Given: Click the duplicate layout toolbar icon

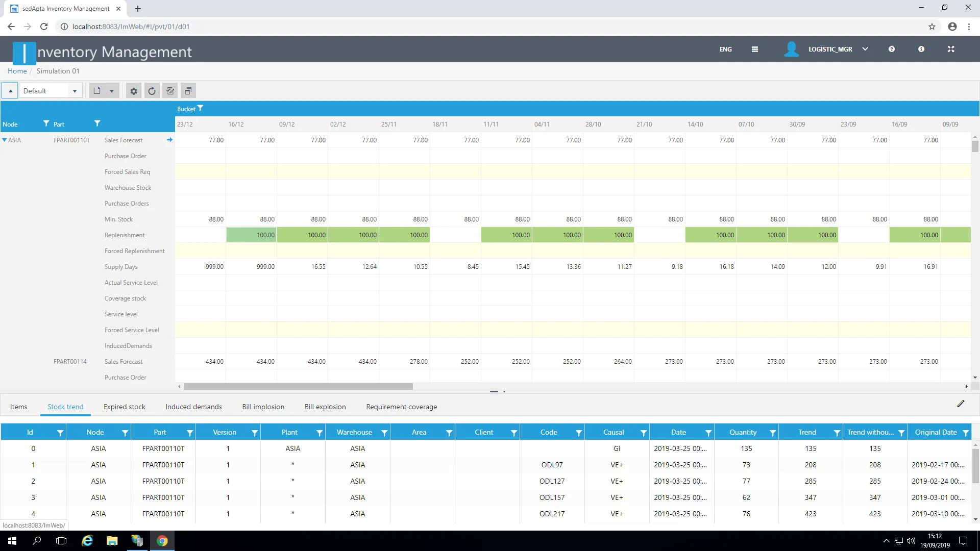Looking at the screenshot, I should pyautogui.click(x=188, y=90).
